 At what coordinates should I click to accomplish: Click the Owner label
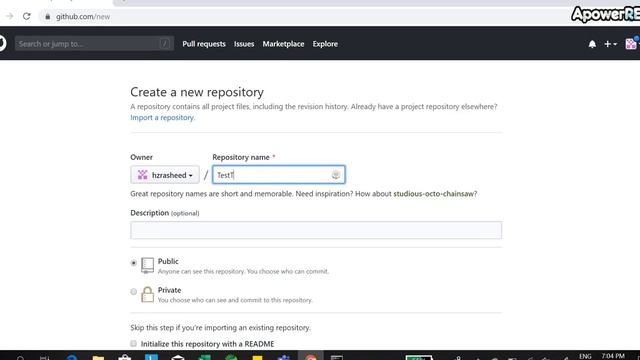[x=141, y=157]
